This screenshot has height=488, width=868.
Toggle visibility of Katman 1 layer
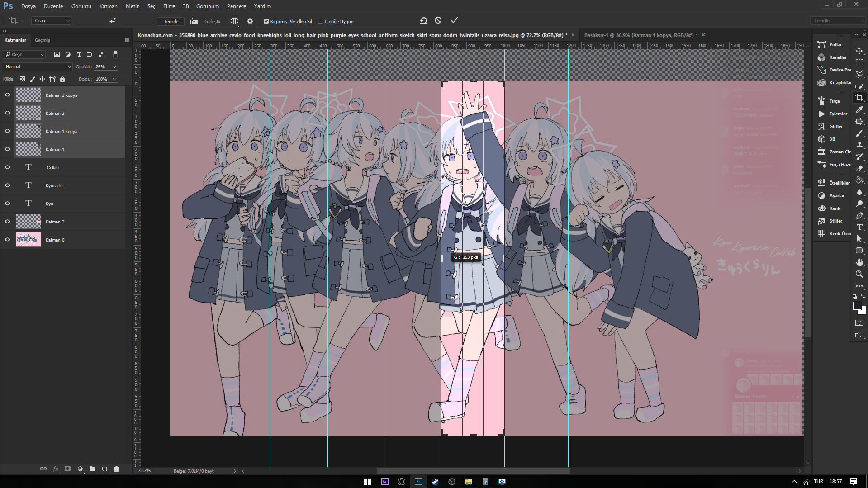(x=7, y=149)
